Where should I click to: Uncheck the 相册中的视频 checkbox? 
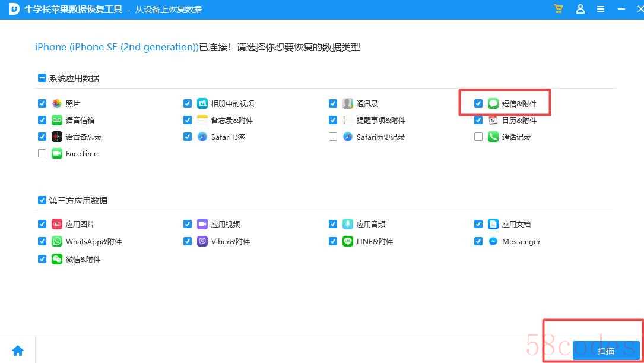(x=188, y=103)
